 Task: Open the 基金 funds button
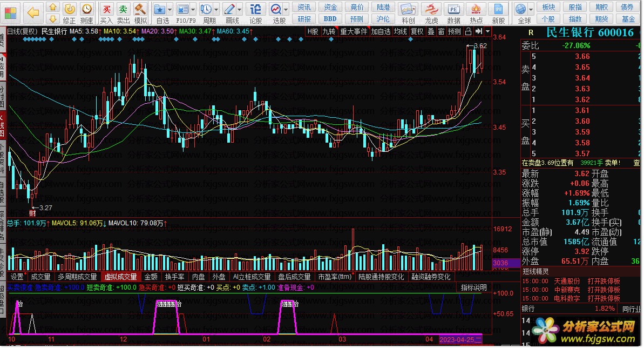(x=628, y=18)
